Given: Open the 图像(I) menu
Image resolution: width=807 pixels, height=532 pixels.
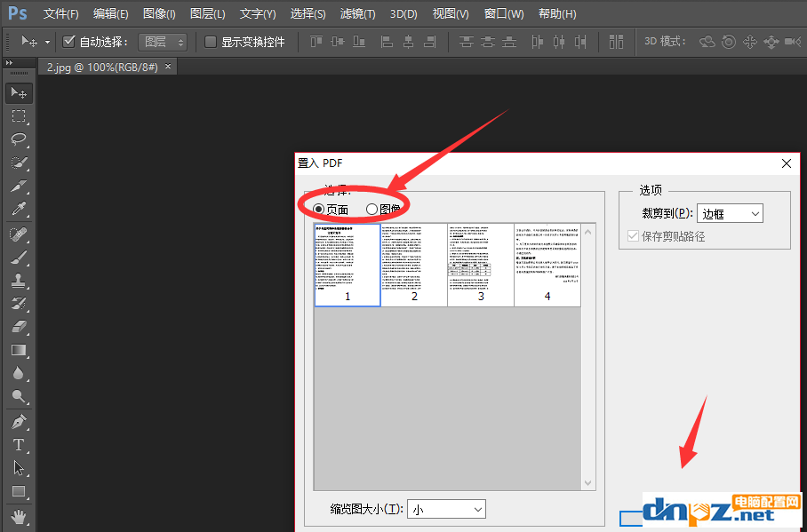Looking at the screenshot, I should point(159,14).
